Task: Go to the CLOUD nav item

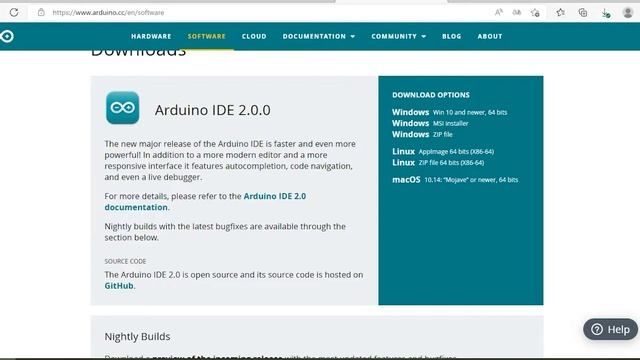Action: 254,36
